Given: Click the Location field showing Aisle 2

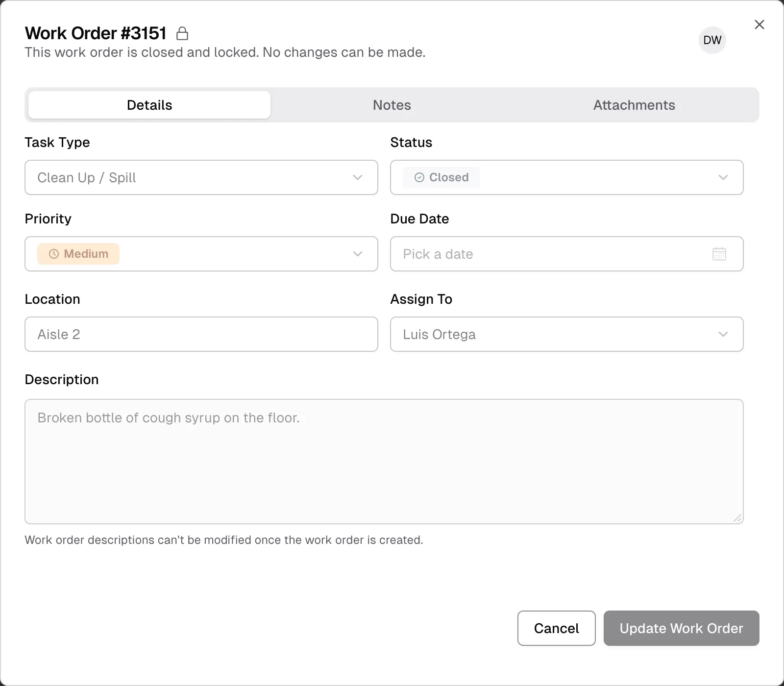Looking at the screenshot, I should [201, 334].
